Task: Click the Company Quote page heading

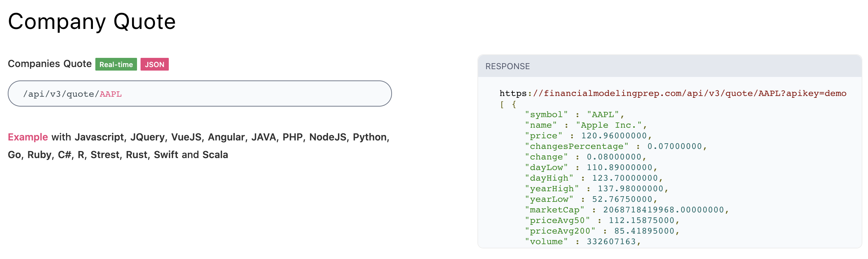Action: pos(92,22)
